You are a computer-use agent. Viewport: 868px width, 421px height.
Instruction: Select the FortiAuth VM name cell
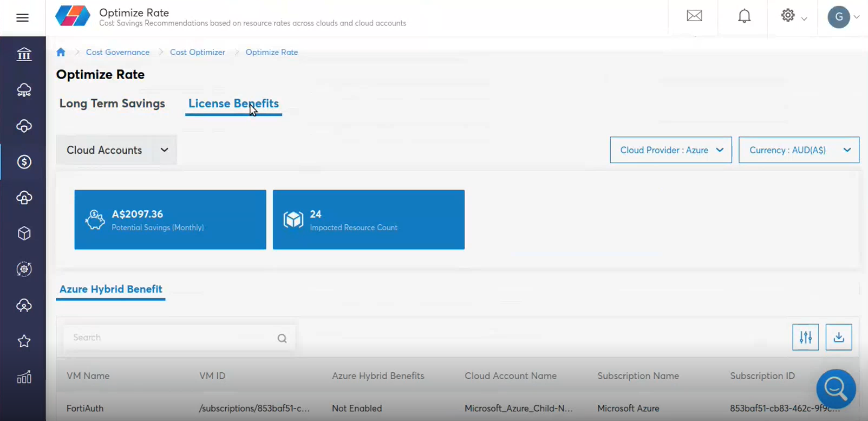(85, 409)
